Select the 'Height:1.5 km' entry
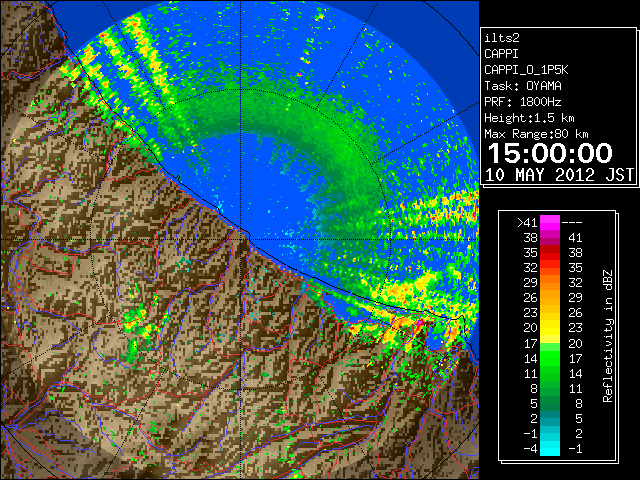 pos(529,118)
